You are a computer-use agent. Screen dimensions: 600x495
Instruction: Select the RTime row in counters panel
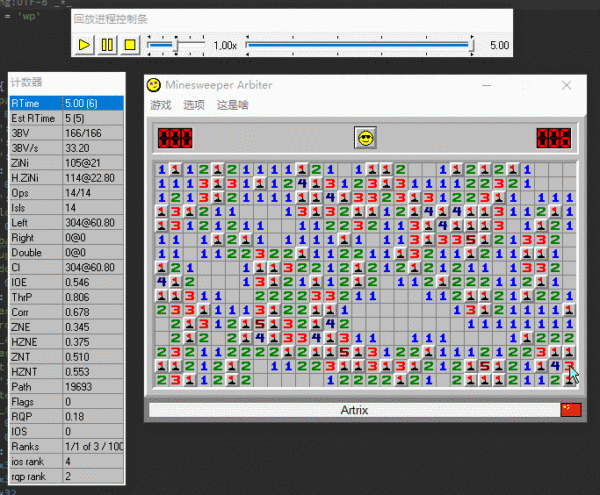point(67,103)
